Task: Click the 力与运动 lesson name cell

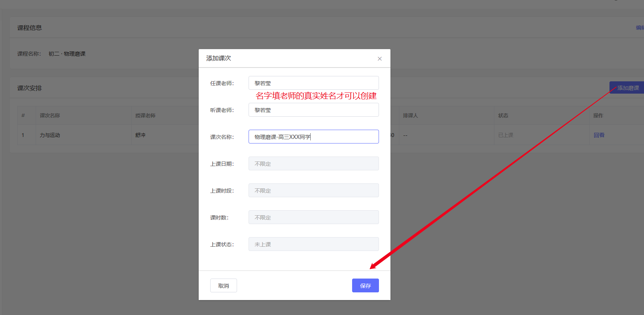Action: pyautogui.click(x=50, y=135)
